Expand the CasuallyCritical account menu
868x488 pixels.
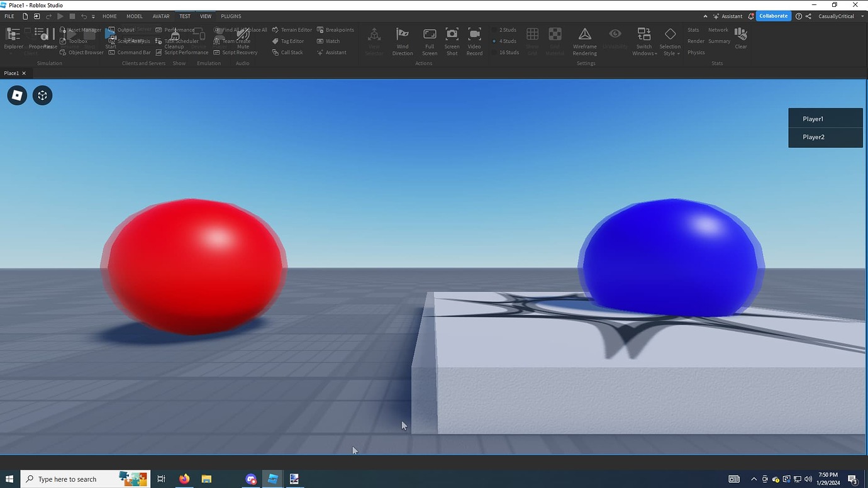click(841, 16)
